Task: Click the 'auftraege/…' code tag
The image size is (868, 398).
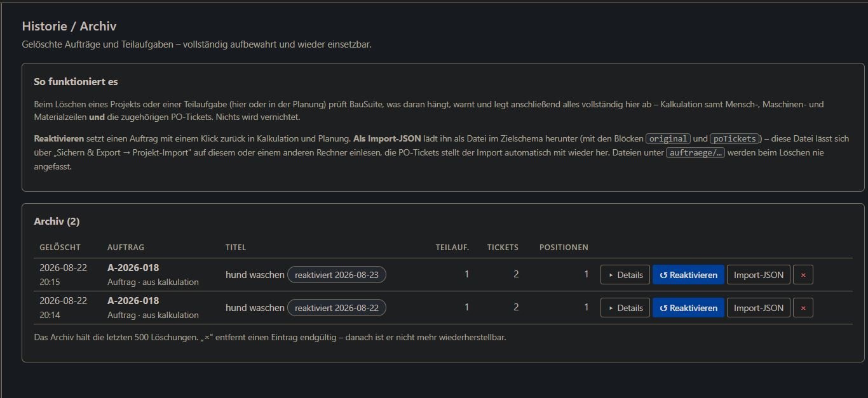Action: point(695,153)
